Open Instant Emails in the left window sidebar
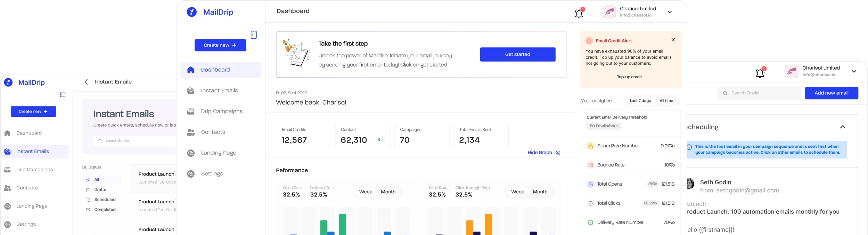This screenshot has height=235, width=868. click(35, 152)
